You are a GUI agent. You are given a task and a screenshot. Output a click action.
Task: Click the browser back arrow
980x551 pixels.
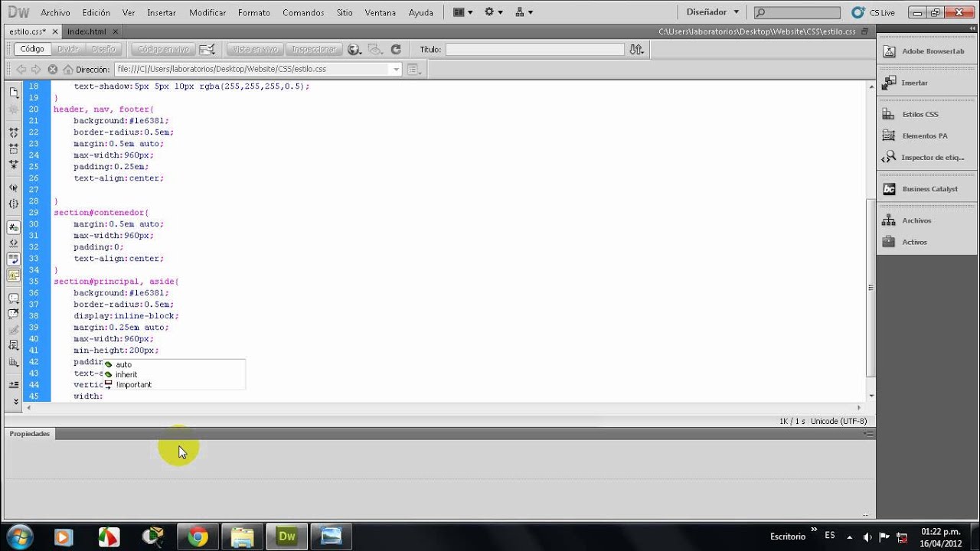[x=21, y=69]
